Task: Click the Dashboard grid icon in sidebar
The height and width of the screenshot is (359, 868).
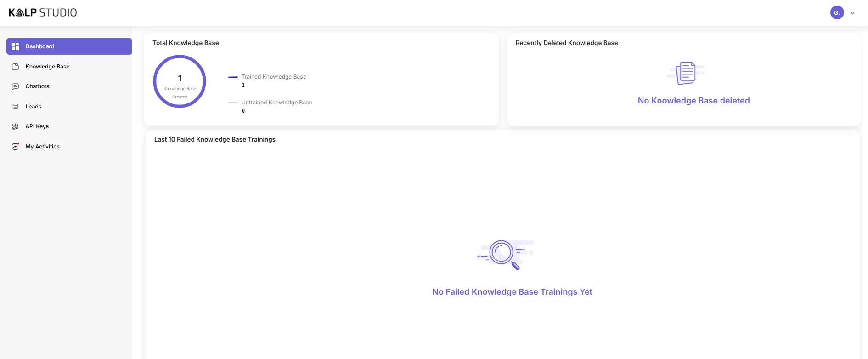Action: point(15,46)
